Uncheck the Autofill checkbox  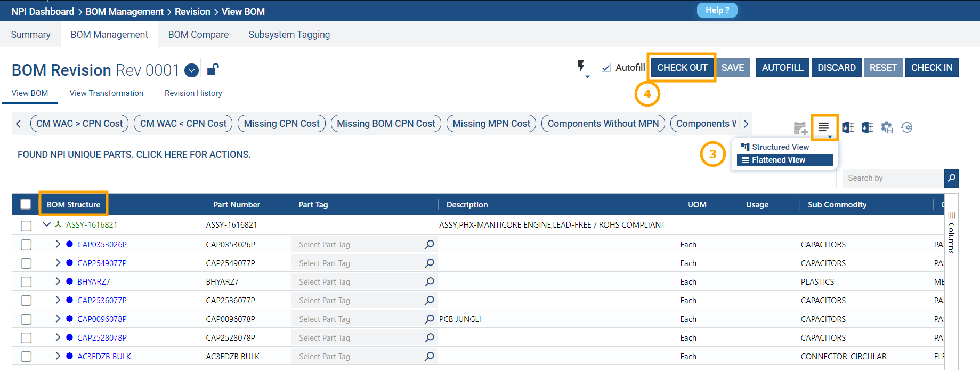pos(606,68)
